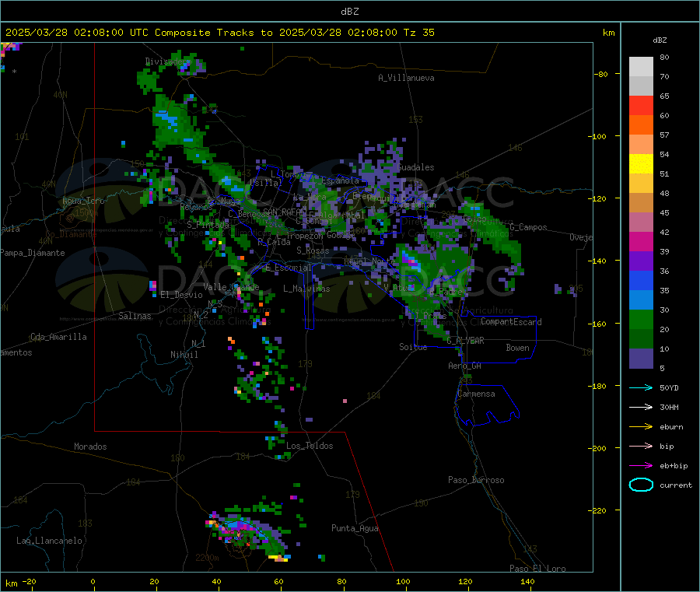The height and width of the screenshot is (592, 700).
Task: Select the 65 dBZ red color swatch
Action: pos(641,105)
